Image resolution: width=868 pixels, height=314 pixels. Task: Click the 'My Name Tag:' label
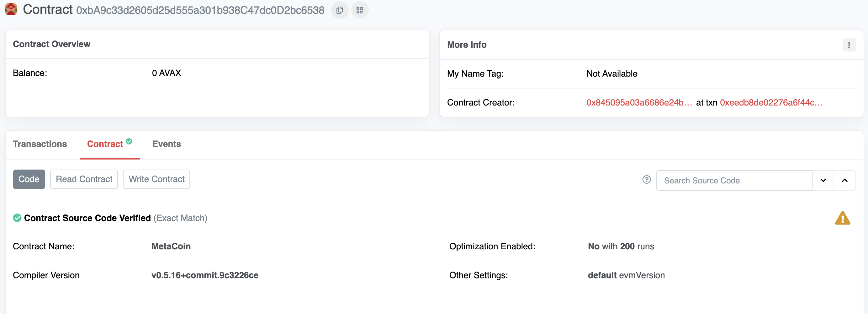[475, 73]
